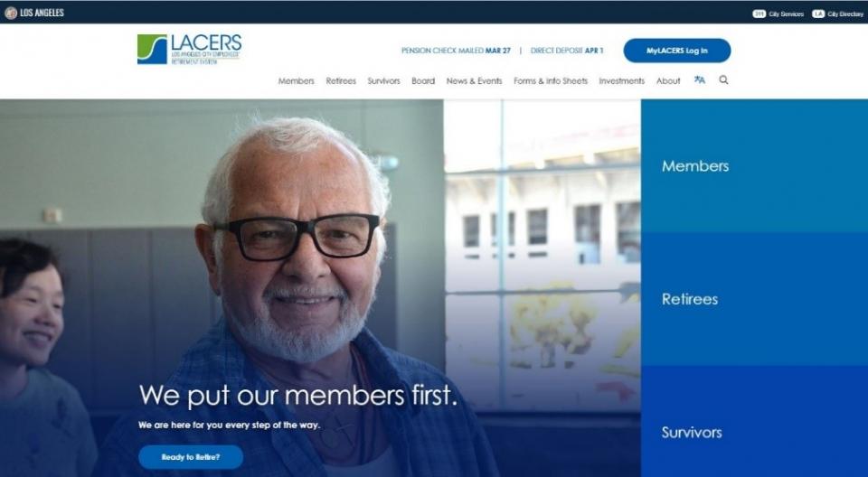Viewport: 868px width, 477px height.
Task: Select the Retirees blue side panel
Action: (x=754, y=299)
